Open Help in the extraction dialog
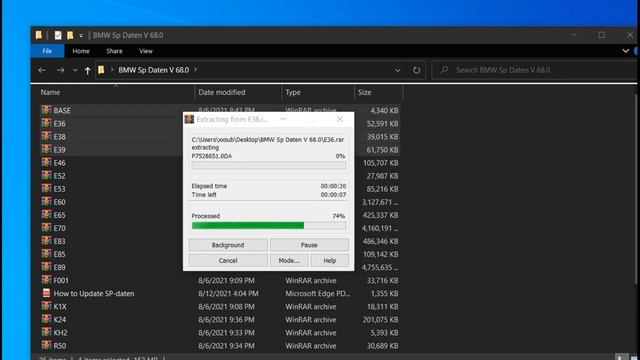This screenshot has width=640, height=360. click(329, 260)
